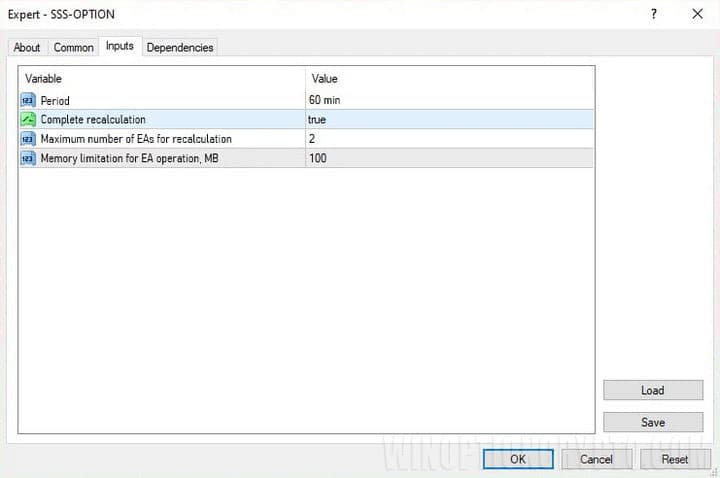Click the Memory limitation row icon
720x478 pixels.
coord(28,158)
